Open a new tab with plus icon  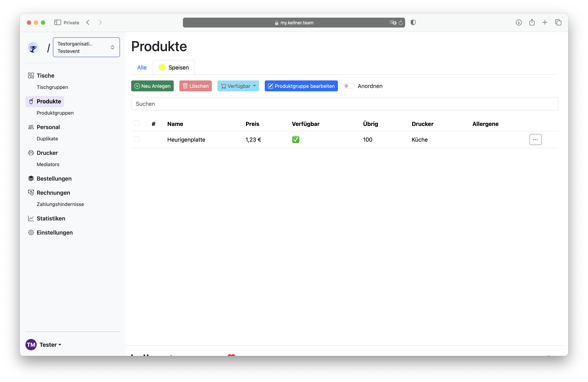(545, 22)
